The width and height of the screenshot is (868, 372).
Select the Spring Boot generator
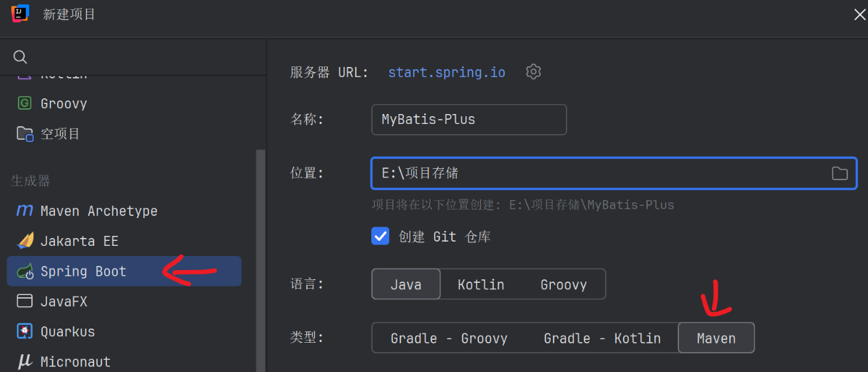[x=124, y=271]
